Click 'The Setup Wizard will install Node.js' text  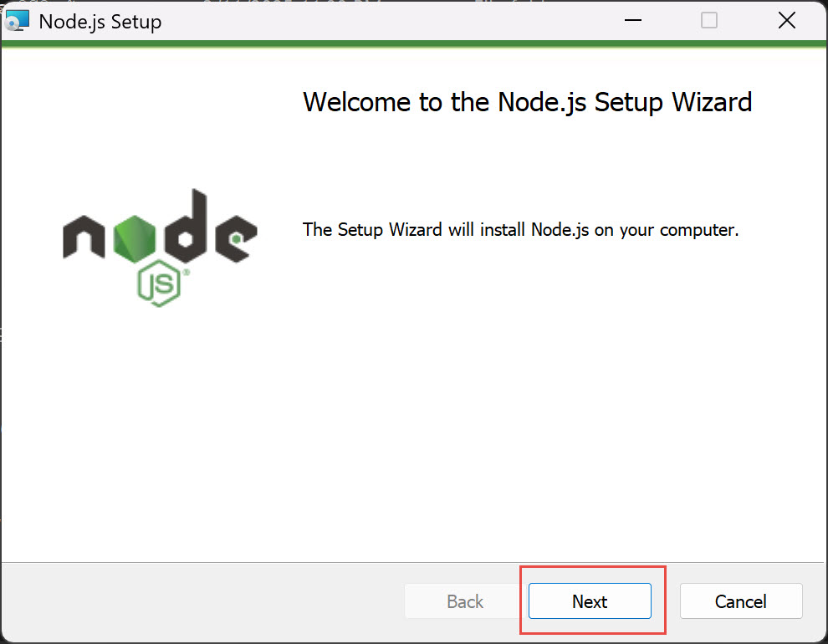click(x=520, y=230)
